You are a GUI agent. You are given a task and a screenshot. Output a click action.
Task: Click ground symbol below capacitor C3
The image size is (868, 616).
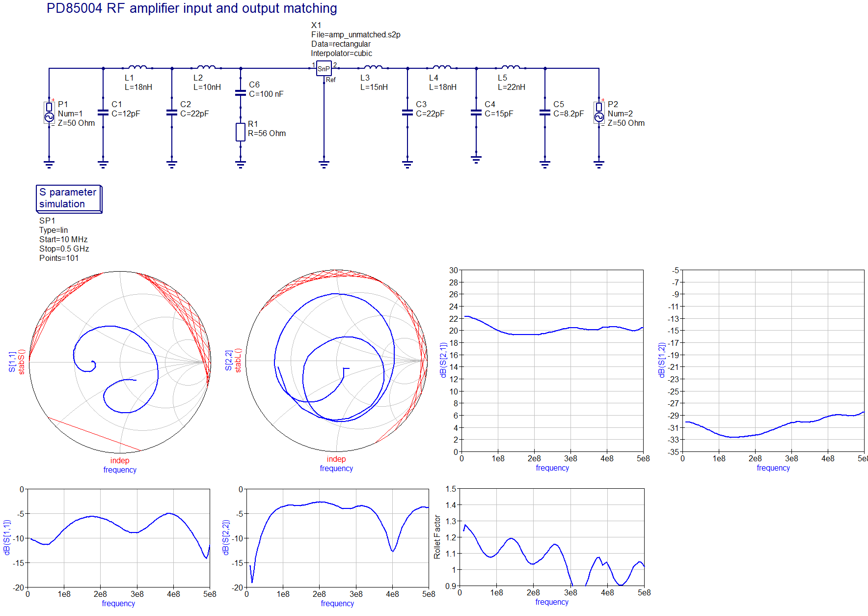407,164
